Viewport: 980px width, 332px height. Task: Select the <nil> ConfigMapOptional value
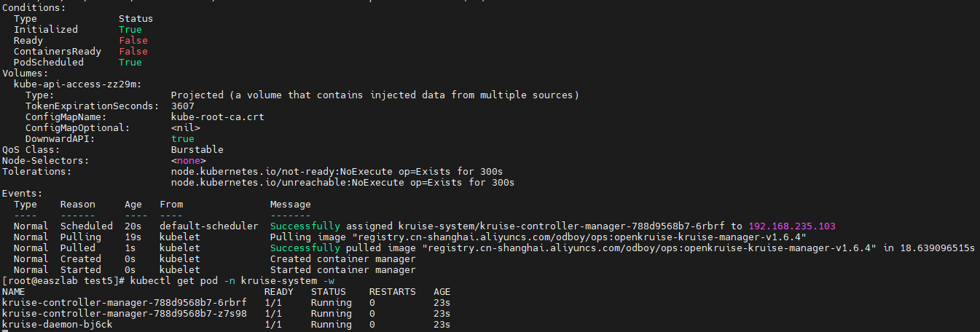[x=185, y=128]
